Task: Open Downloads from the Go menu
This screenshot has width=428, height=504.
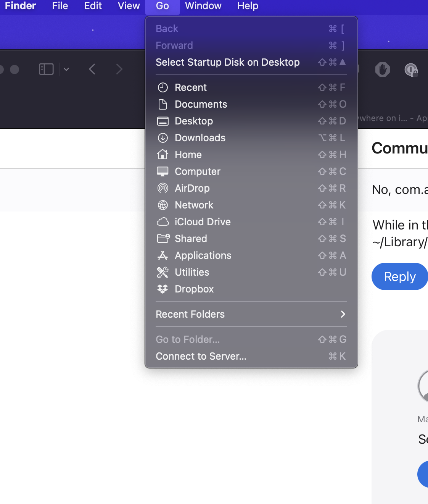Action: 251,138
